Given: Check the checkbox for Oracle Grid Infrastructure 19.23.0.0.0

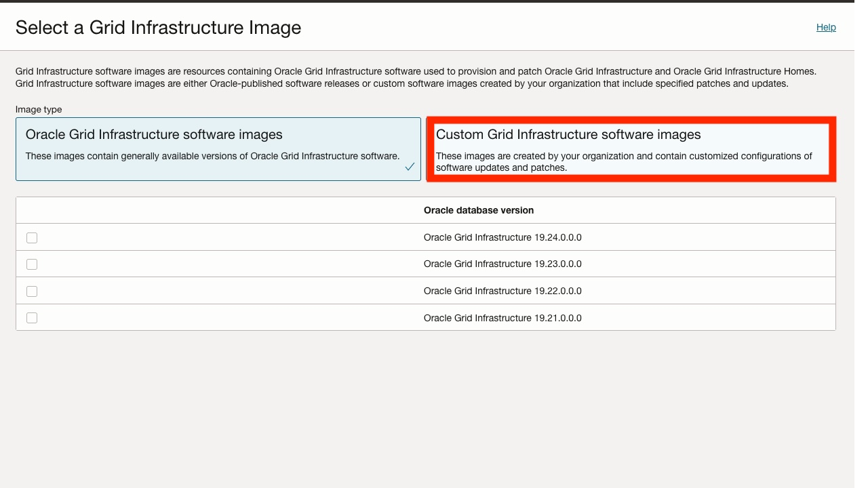Looking at the screenshot, I should pyautogui.click(x=31, y=264).
